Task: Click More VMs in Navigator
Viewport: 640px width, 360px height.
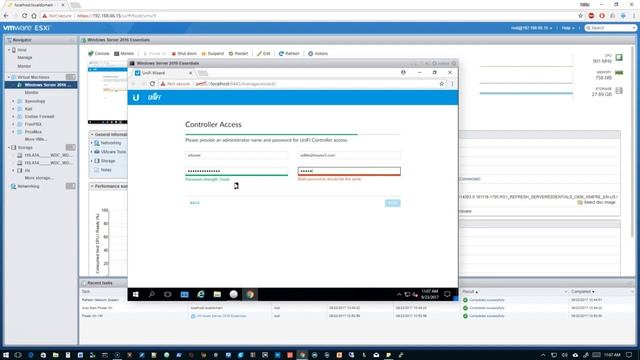Action: (36, 139)
